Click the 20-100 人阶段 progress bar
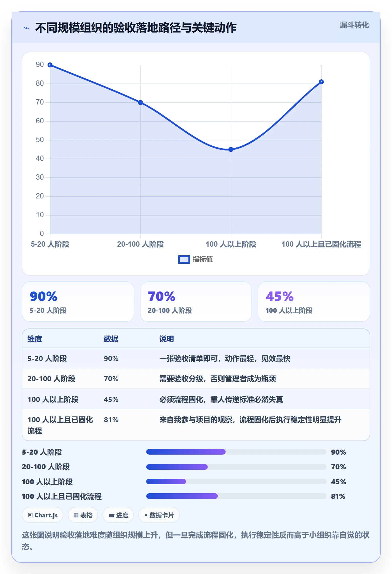Screen dimensions: 392x574 pyautogui.click(x=236, y=467)
